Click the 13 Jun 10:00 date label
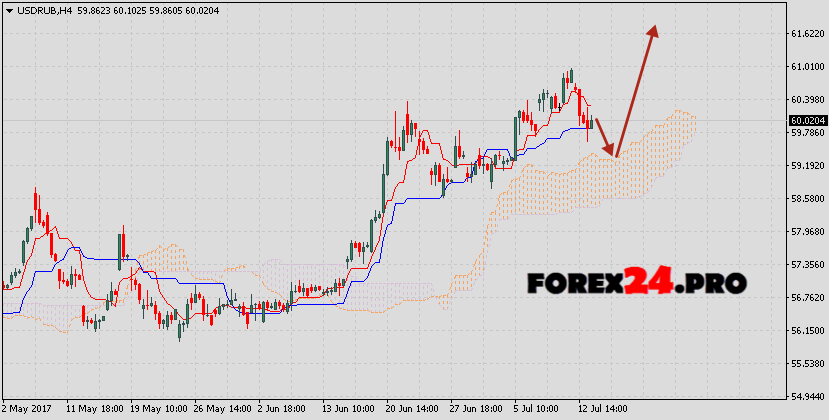The height and width of the screenshot is (420, 829). pos(346,410)
